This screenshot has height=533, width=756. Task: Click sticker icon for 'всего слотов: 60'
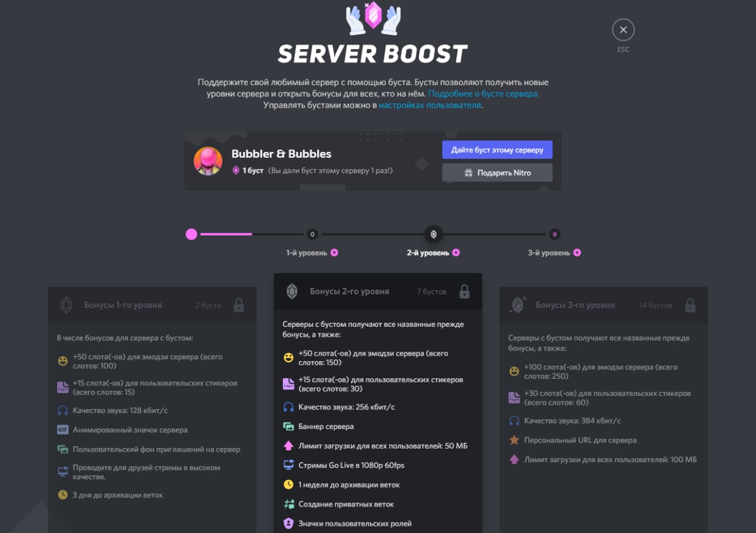click(x=514, y=398)
